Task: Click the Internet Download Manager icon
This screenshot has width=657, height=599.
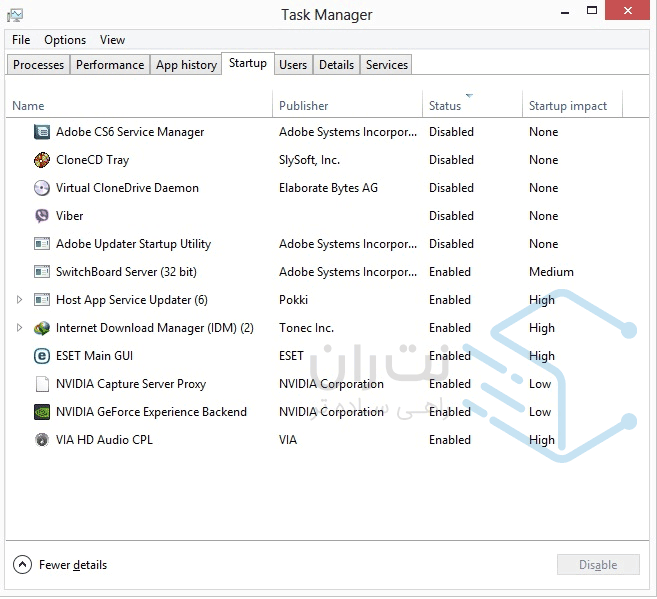Action: point(41,328)
